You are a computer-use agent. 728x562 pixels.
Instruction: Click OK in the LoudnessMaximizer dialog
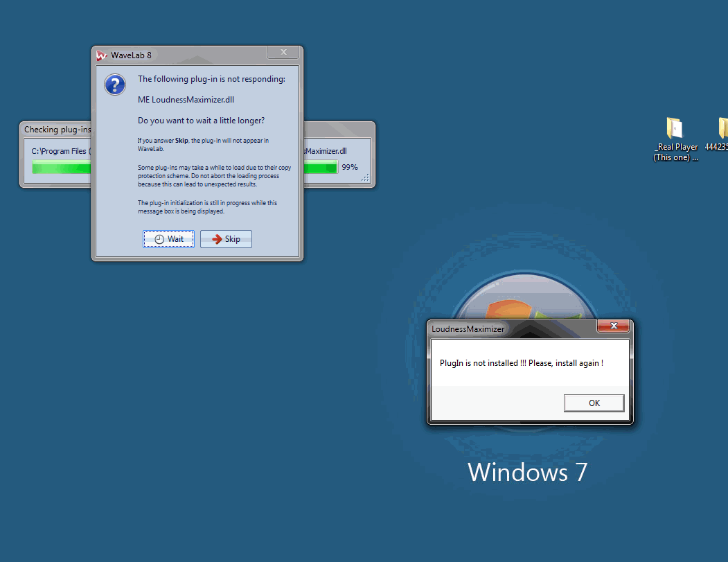pyautogui.click(x=594, y=403)
